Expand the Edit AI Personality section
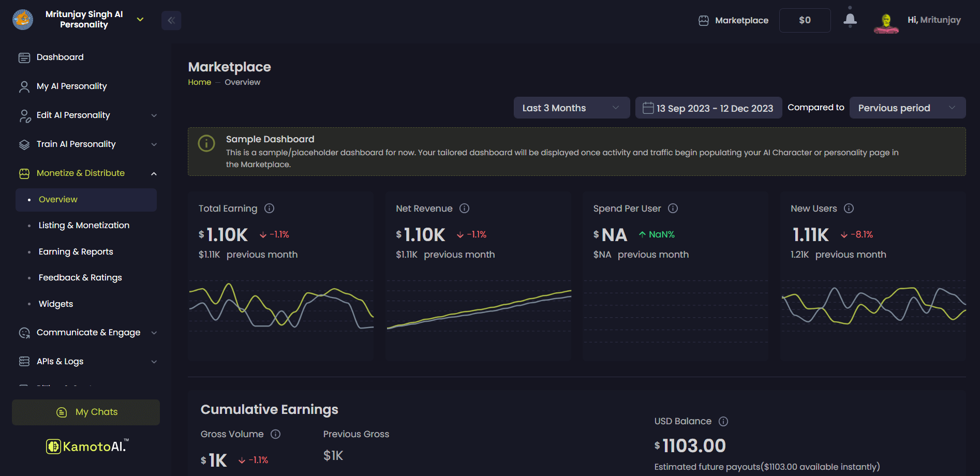The height and width of the screenshot is (476, 980). point(154,115)
